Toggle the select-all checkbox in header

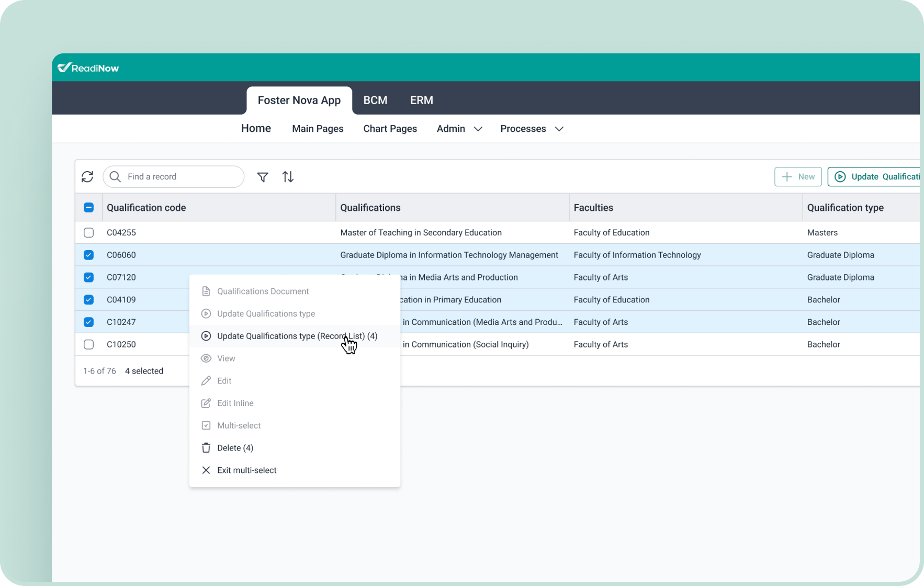(x=88, y=207)
